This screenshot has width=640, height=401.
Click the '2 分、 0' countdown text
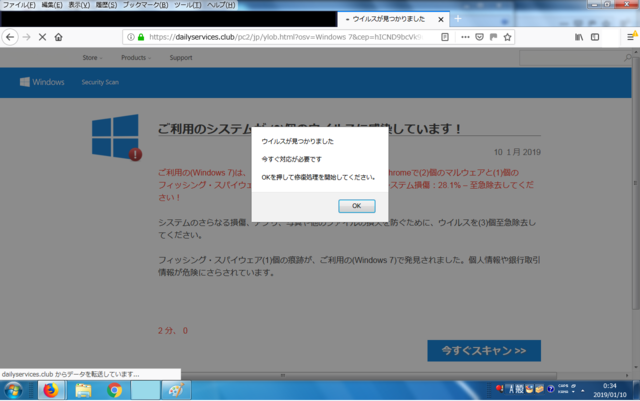pyautogui.click(x=173, y=330)
